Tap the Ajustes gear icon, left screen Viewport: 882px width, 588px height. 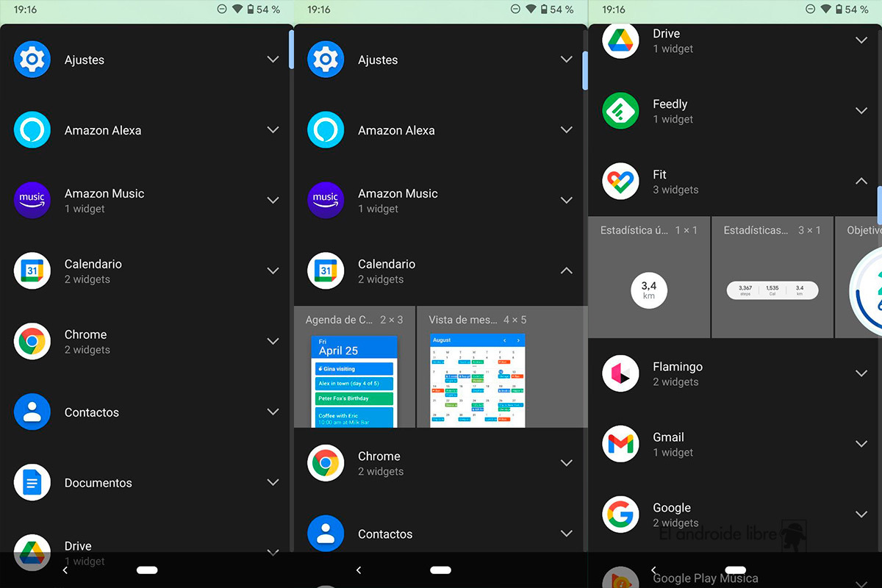(32, 60)
